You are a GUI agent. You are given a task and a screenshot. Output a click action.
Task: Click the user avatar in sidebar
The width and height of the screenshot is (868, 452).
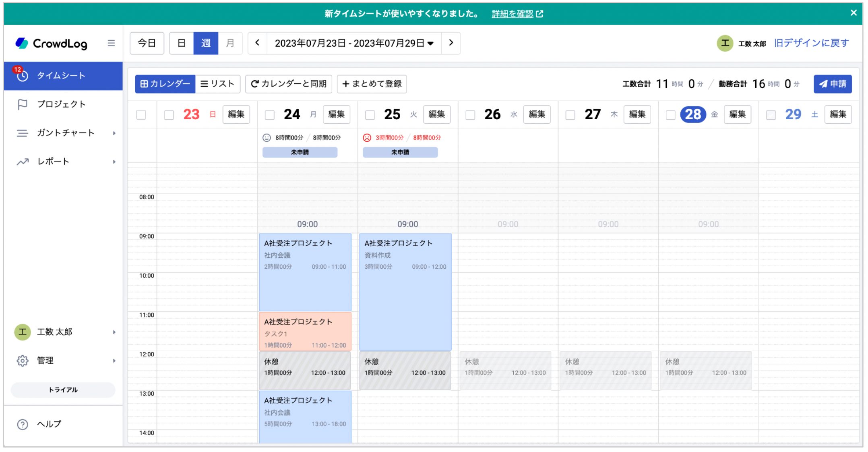coord(23,332)
